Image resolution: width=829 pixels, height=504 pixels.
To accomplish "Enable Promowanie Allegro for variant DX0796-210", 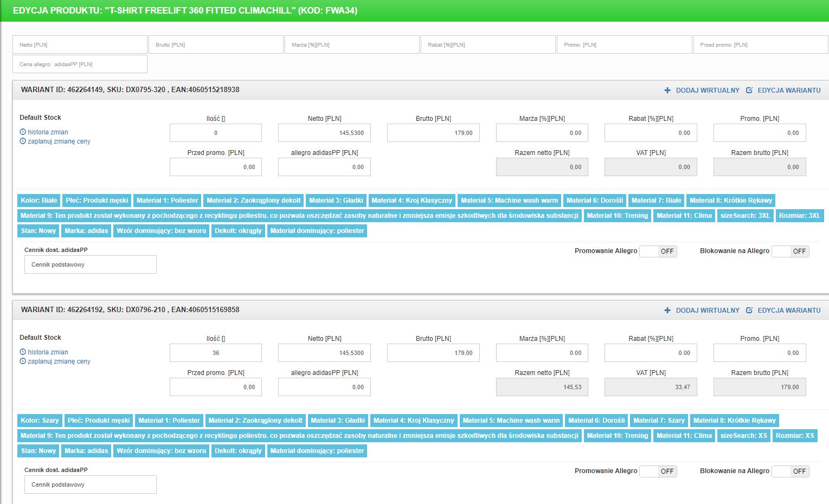I will tap(658, 471).
